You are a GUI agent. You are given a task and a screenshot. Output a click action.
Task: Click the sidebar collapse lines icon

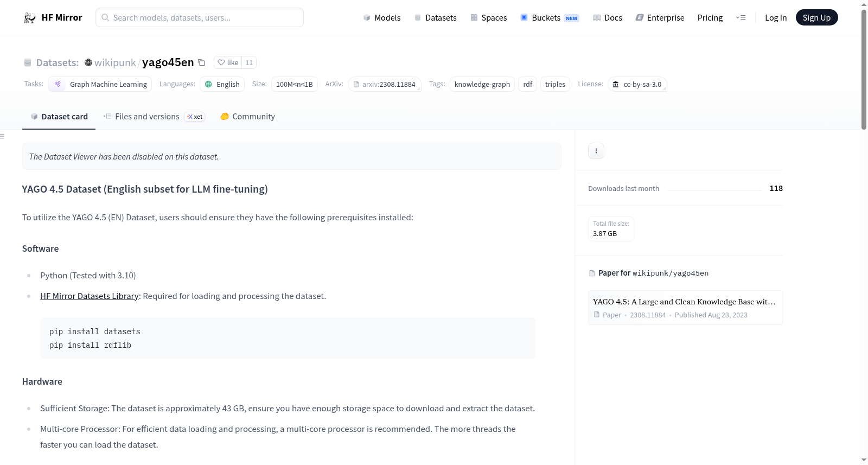point(2,136)
